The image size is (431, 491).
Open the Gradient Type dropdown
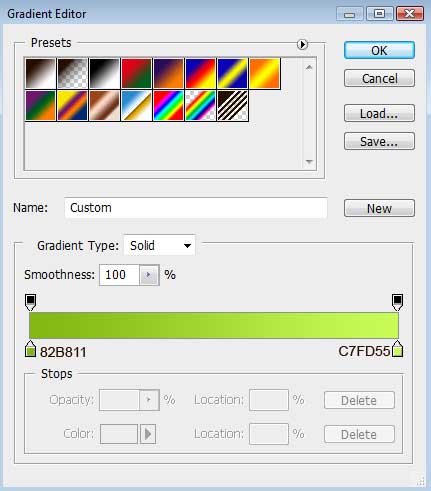point(159,246)
